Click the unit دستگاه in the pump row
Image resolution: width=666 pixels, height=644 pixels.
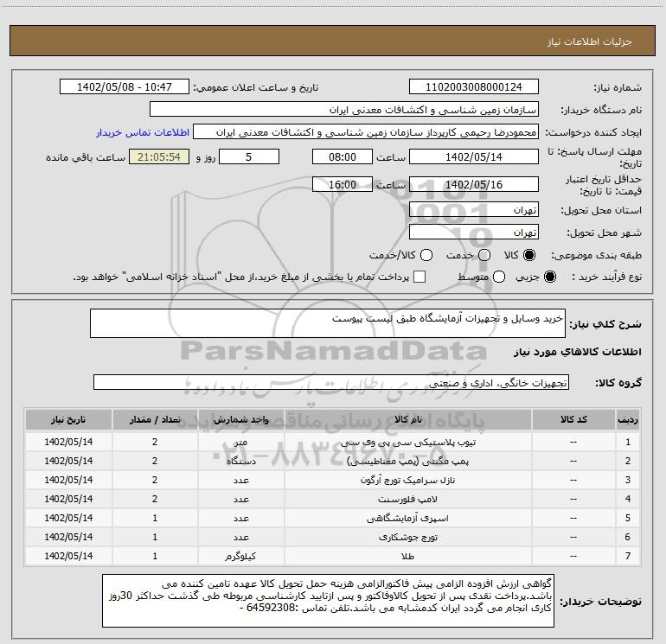coord(240,461)
